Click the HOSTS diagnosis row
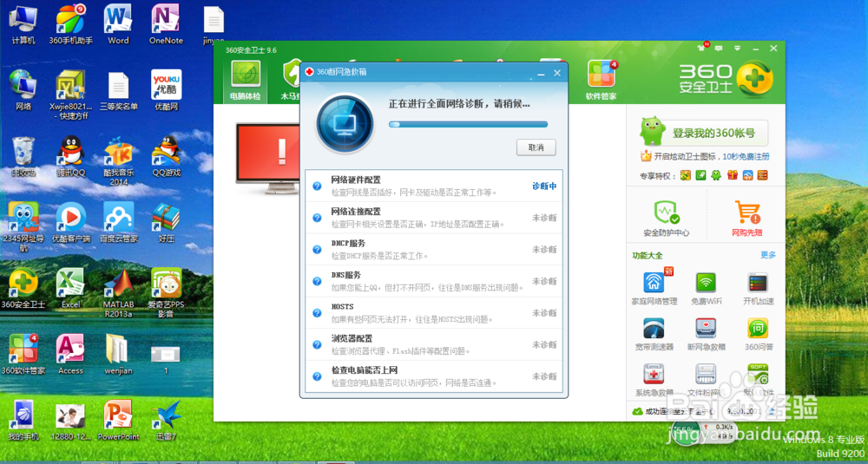Image resolution: width=868 pixels, height=464 pixels. point(433,312)
